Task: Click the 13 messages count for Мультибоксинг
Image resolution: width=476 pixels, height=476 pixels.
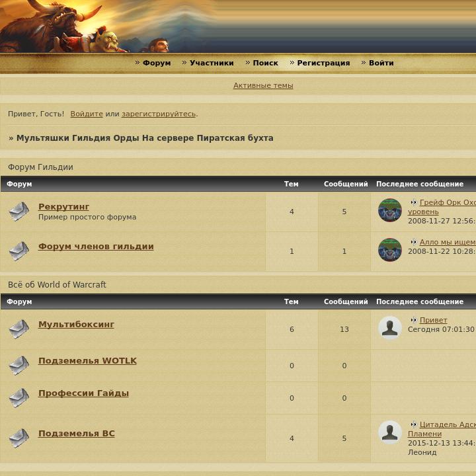Action: coord(344,329)
